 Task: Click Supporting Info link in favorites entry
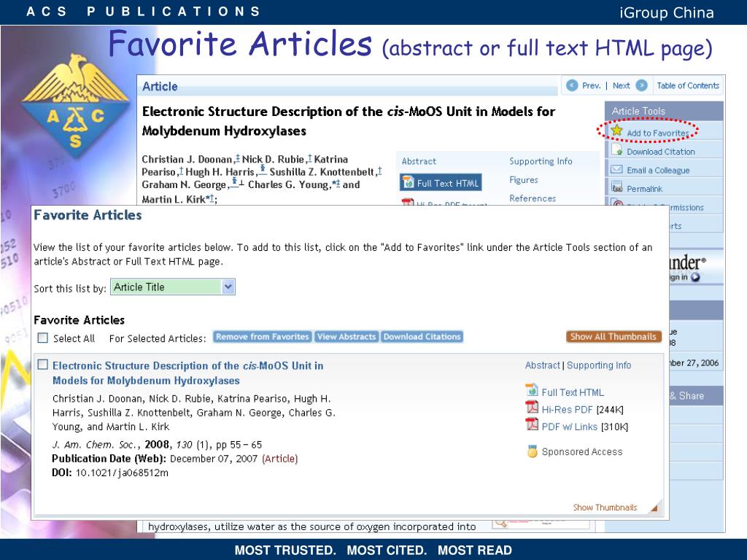pyautogui.click(x=599, y=365)
